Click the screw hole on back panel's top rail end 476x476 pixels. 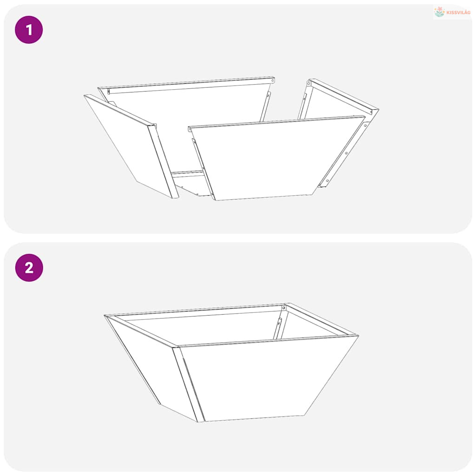click(x=272, y=81)
